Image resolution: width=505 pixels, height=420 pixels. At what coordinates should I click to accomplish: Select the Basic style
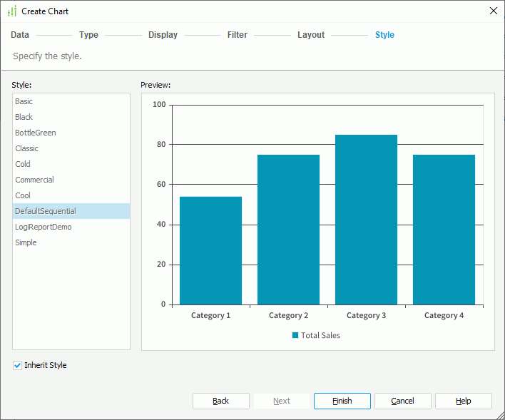(x=24, y=101)
